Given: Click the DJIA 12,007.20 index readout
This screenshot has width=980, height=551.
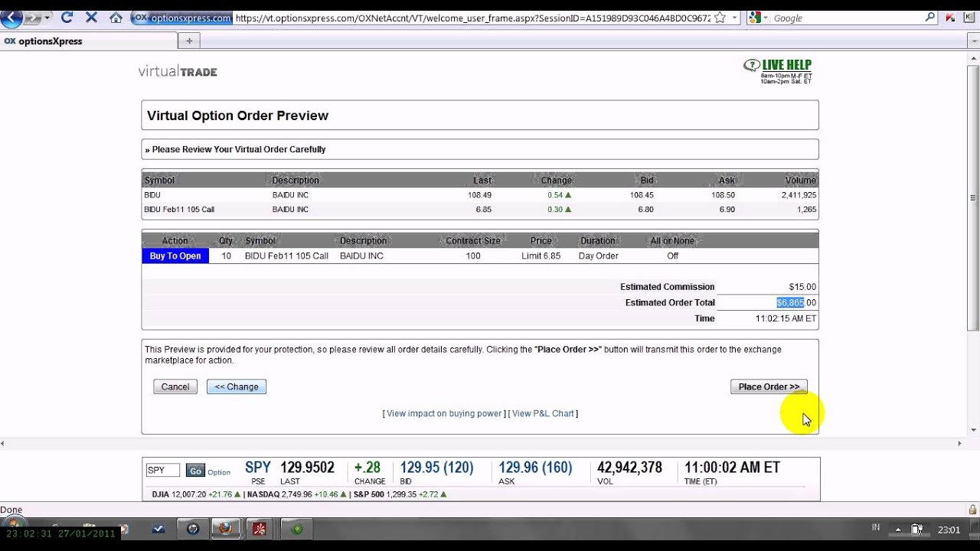Looking at the screenshot, I should 196,495.
